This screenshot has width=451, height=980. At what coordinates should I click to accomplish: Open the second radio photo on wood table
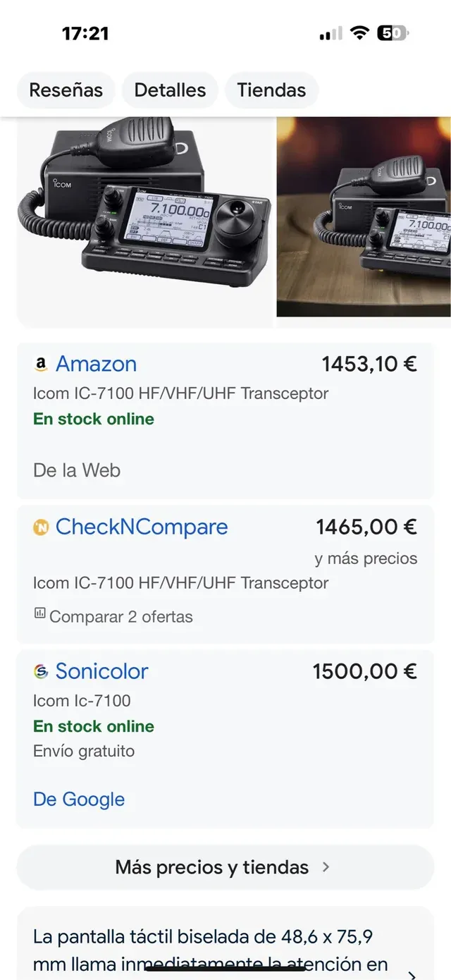[364, 217]
